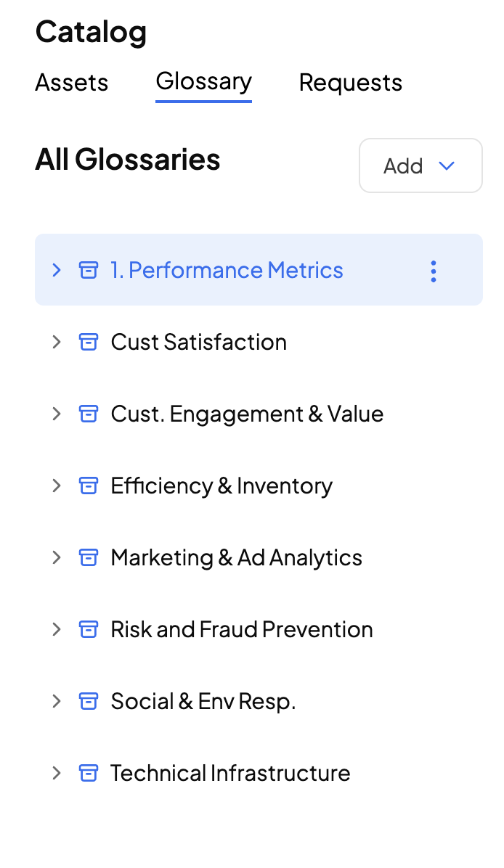The width and height of the screenshot is (504, 868).
Task: Click the Performance Metrics glossary archive icon
Action: [x=88, y=271]
